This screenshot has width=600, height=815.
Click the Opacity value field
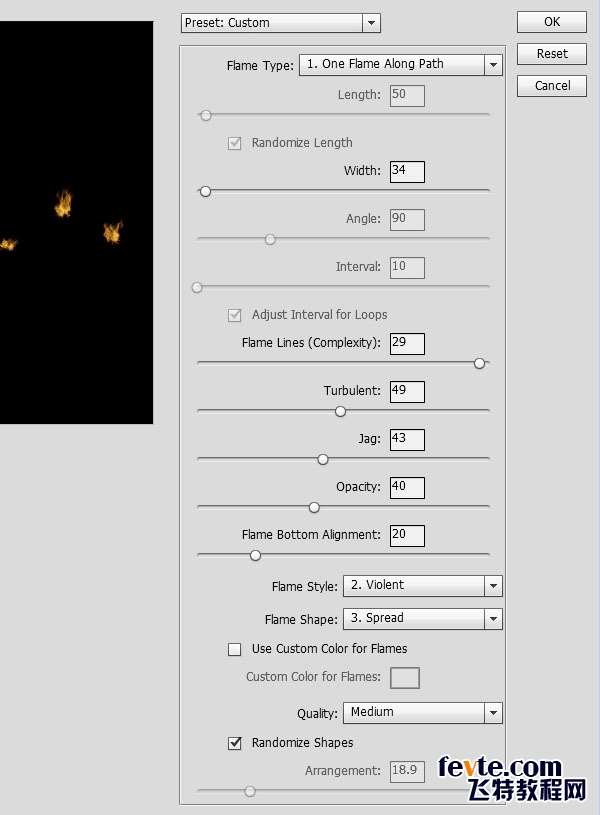pos(407,487)
